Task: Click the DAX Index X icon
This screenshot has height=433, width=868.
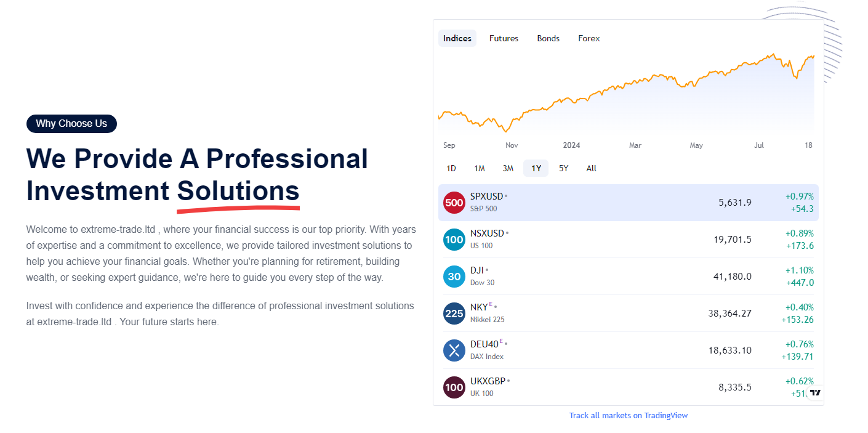Action: click(454, 350)
